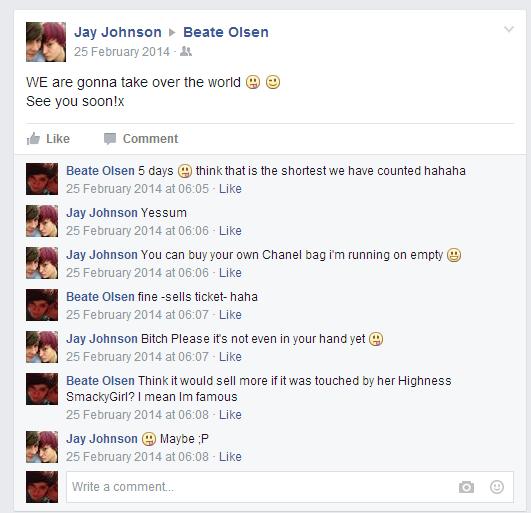
Task: Like the "fine -sells ticket- haha" comment
Action: 230,315
